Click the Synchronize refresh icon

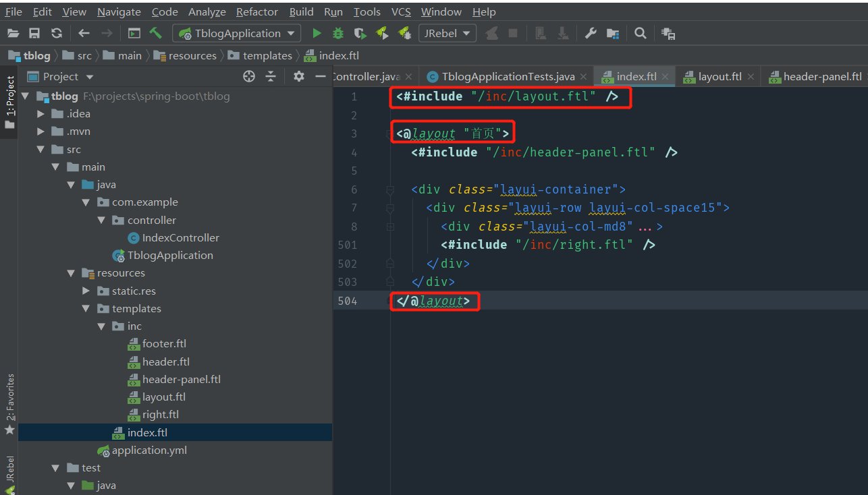tap(57, 33)
